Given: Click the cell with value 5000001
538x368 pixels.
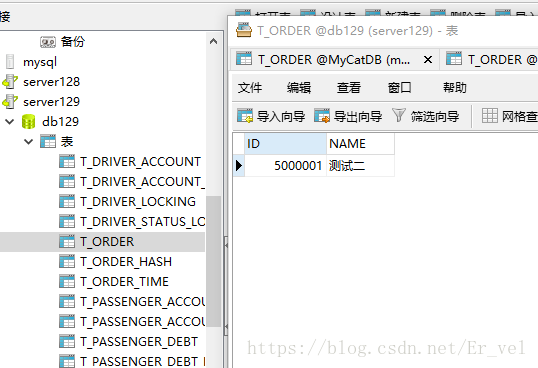Looking at the screenshot, I should 285,166.
